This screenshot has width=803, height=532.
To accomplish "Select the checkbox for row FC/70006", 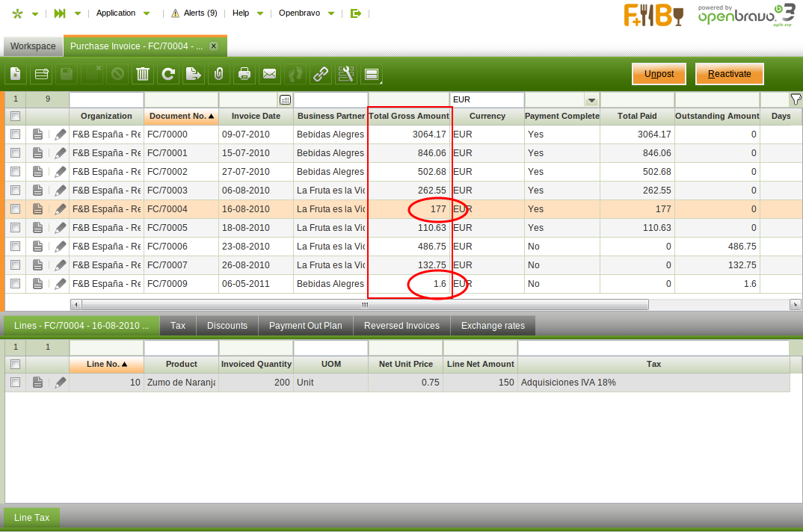I will point(15,247).
